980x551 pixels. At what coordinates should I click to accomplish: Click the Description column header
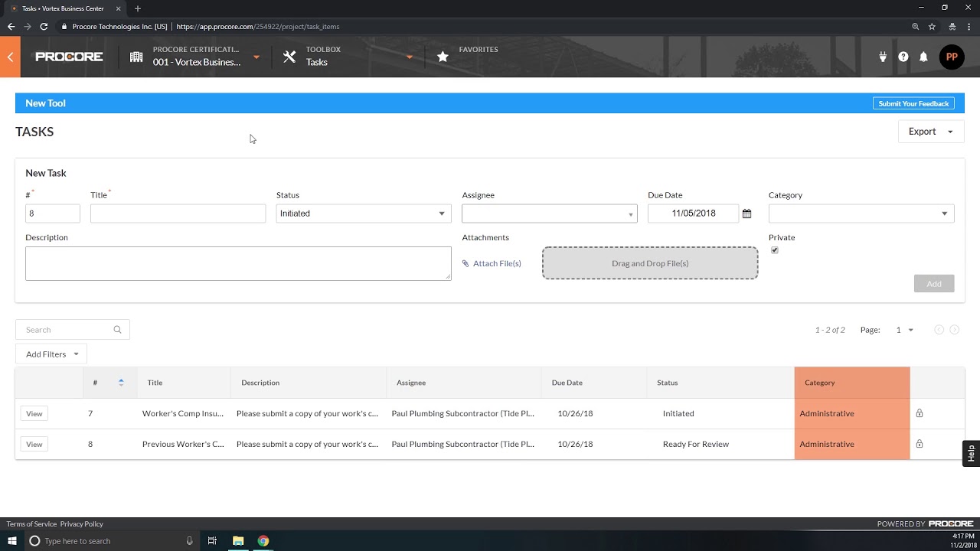coord(260,383)
